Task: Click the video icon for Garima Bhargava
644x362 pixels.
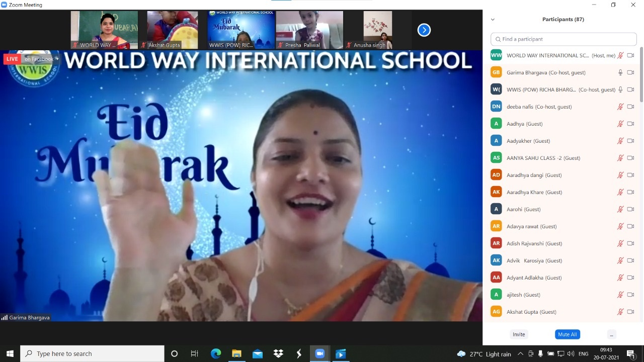Action: pyautogui.click(x=630, y=72)
